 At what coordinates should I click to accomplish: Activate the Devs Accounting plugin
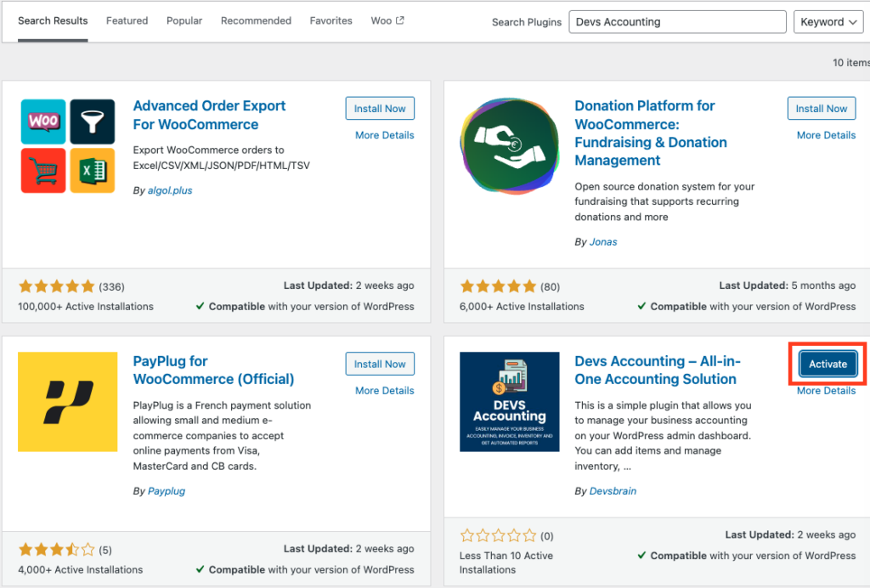(x=828, y=364)
